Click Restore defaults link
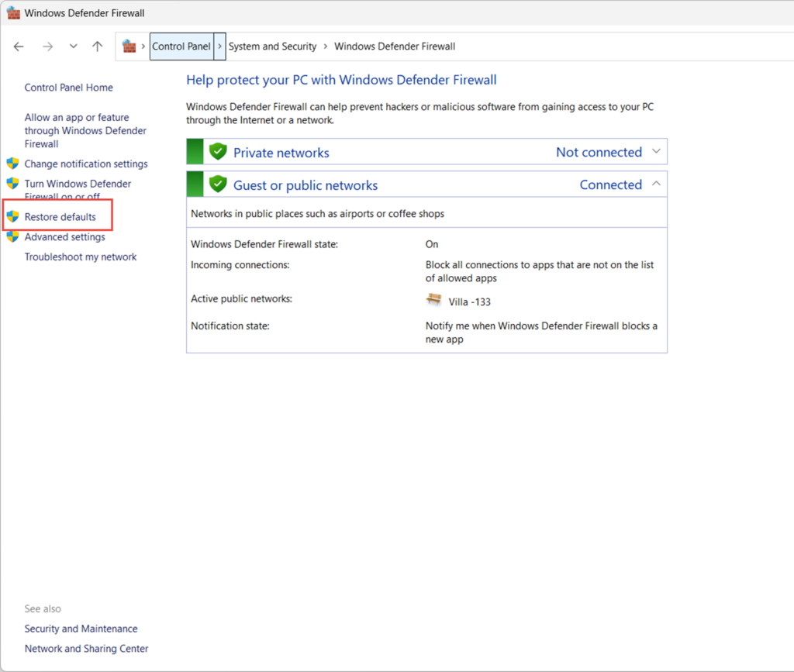The width and height of the screenshot is (794, 672). (60, 216)
